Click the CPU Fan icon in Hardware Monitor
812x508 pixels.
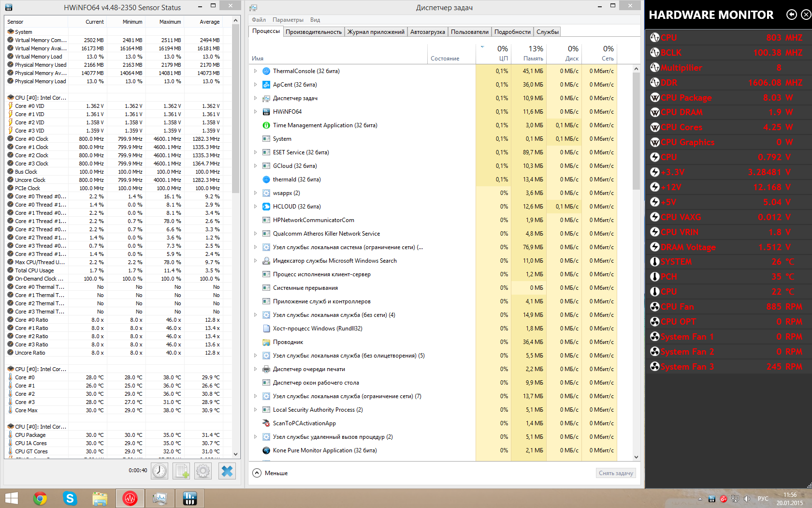(x=655, y=307)
